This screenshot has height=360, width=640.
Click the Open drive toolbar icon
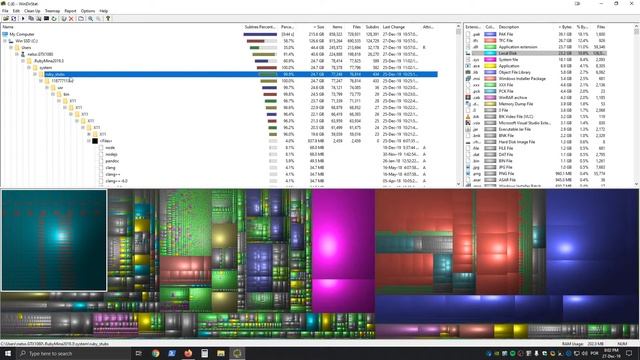click(6, 18)
